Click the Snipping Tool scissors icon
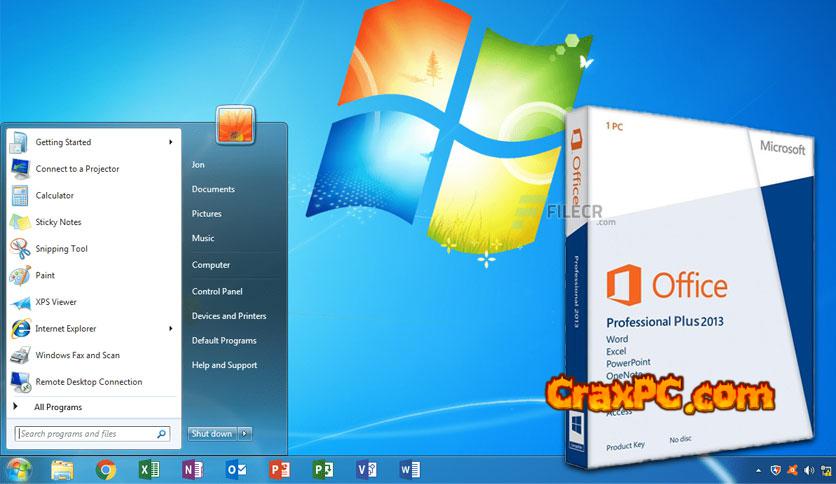Screen dimensions: 836x484 [20, 249]
